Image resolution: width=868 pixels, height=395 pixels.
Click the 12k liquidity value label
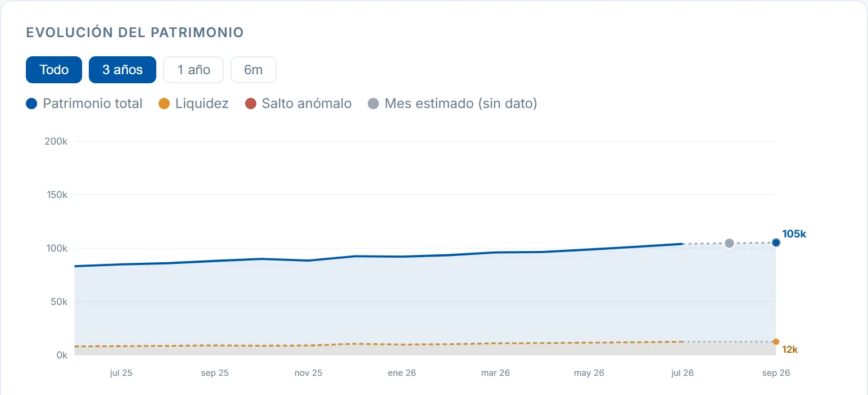790,349
